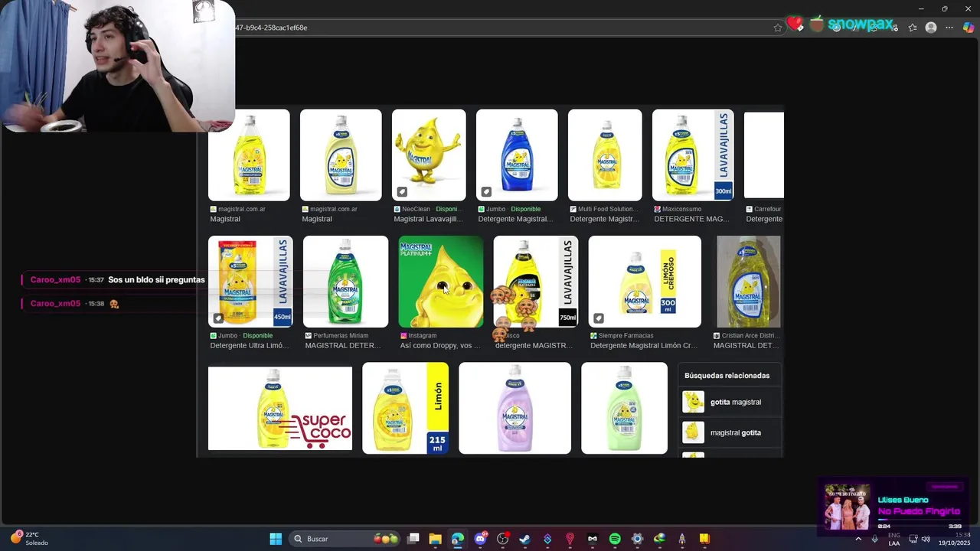Open the purple diamond taskbar app
Image resolution: width=980 pixels, height=551 pixels.
pyautogui.click(x=547, y=539)
